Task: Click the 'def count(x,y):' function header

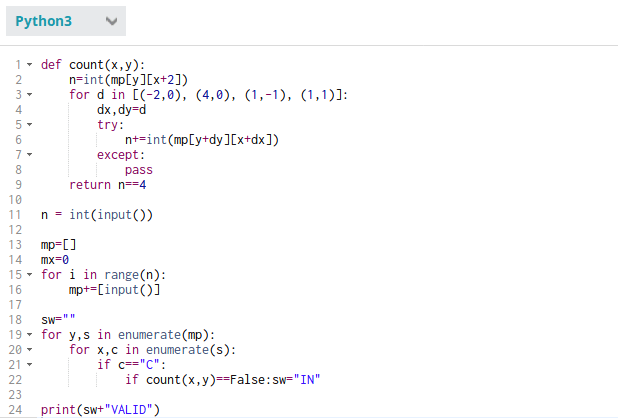Action: (x=93, y=64)
